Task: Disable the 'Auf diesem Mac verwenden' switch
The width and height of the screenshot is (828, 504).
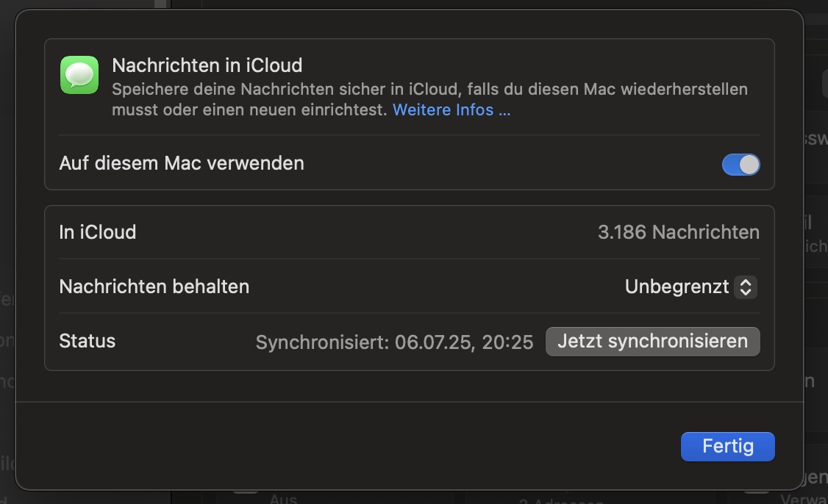Action: click(740, 165)
